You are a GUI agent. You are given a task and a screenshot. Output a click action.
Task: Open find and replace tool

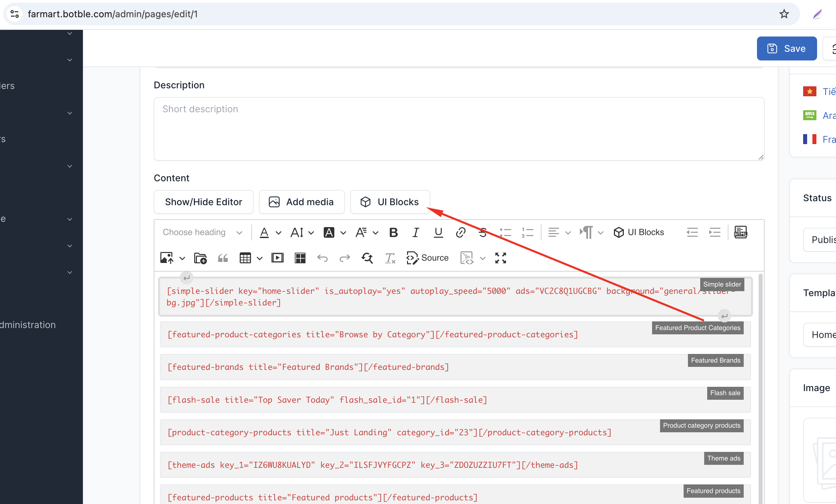[x=367, y=258]
